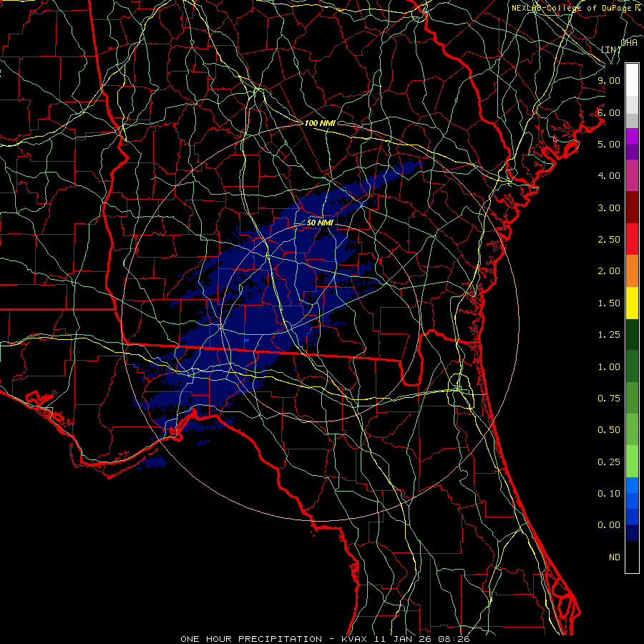Click the '100 NMI' range ring label
Image resolution: width=644 pixels, height=644 pixels.
point(320,123)
